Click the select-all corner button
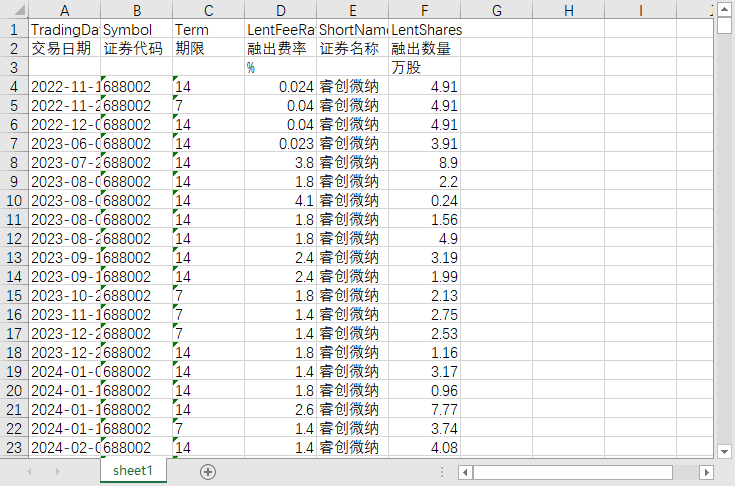The height and width of the screenshot is (486, 735). (x=14, y=9)
